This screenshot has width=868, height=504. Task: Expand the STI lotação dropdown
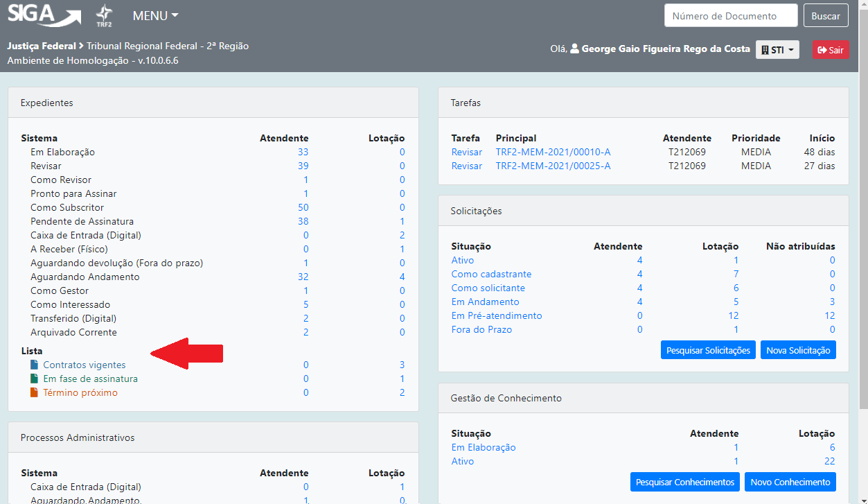point(777,50)
